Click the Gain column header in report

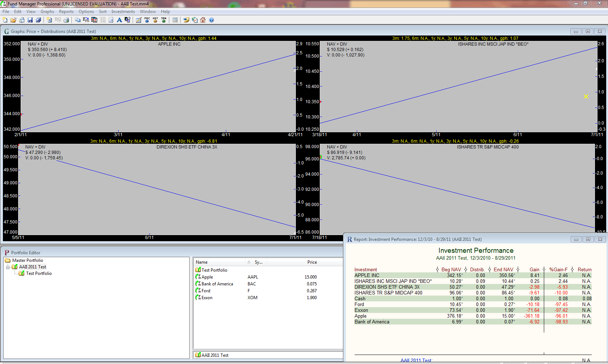coord(534,269)
